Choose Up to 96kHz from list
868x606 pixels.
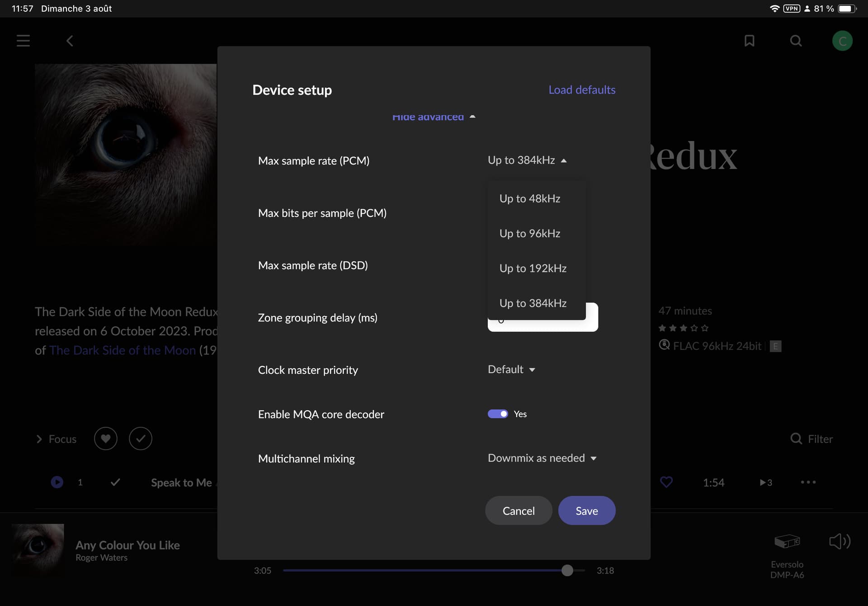[529, 234]
